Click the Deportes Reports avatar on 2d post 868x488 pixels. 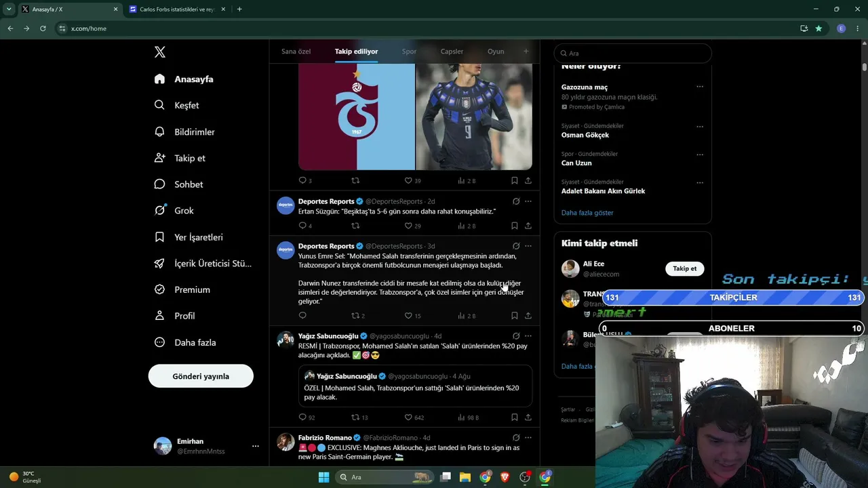click(x=285, y=205)
